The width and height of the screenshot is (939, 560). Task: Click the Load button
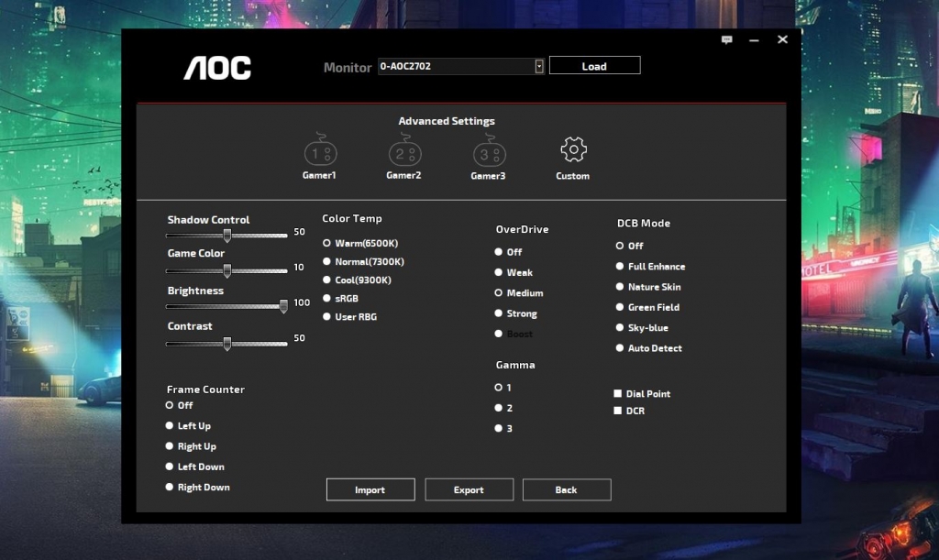point(594,66)
